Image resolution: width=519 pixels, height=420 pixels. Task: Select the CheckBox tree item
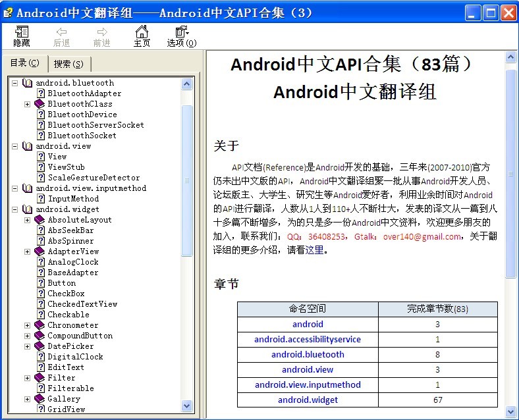[67, 294]
